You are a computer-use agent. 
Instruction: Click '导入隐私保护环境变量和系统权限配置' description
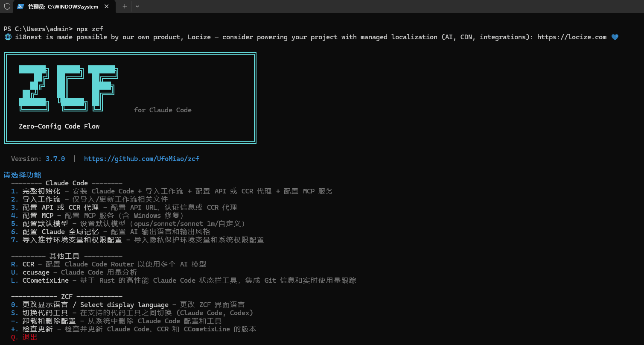point(199,240)
